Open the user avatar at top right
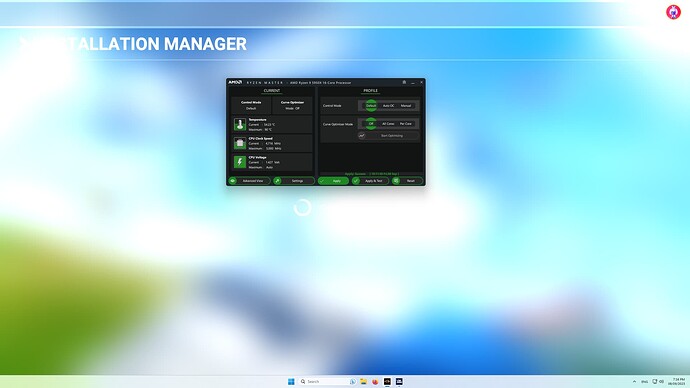The width and height of the screenshot is (690, 388). [673, 12]
